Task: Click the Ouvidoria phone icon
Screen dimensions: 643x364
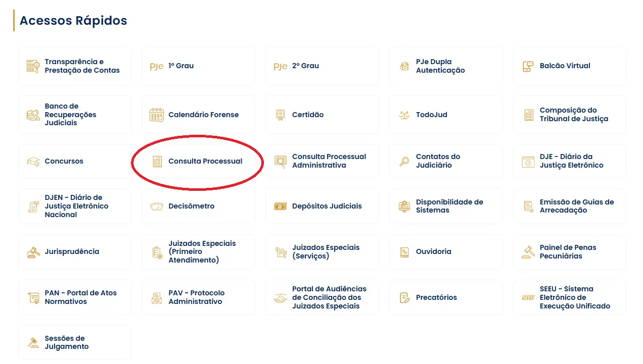Action: (404, 252)
